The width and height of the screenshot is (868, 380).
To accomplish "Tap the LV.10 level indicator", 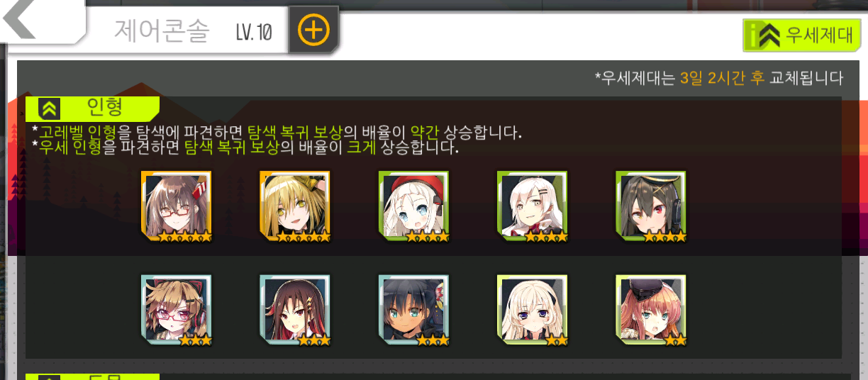I will [x=254, y=32].
